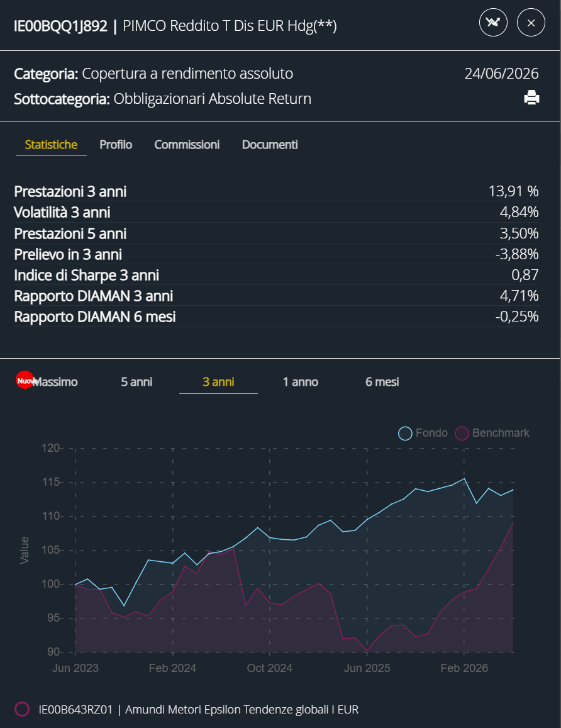This screenshot has width=561, height=728.
Task: Close the fund detail panel
Action: coord(531,22)
